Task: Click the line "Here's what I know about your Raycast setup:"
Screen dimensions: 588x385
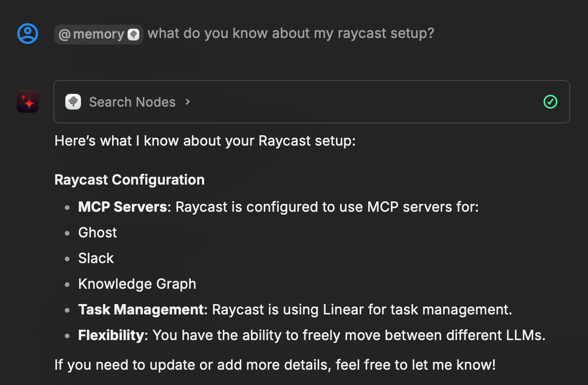Action: point(205,141)
